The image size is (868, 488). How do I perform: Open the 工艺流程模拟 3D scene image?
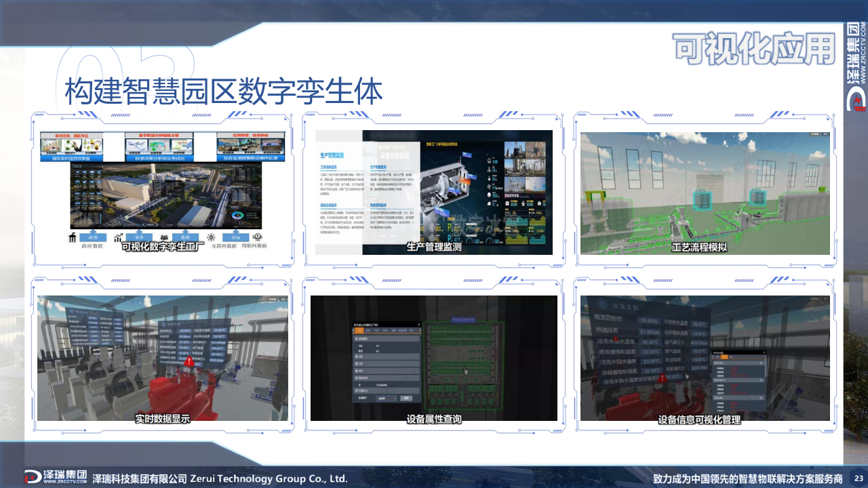(x=705, y=192)
